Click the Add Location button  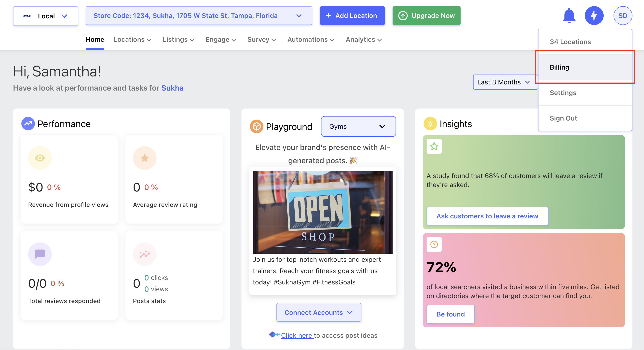352,16
